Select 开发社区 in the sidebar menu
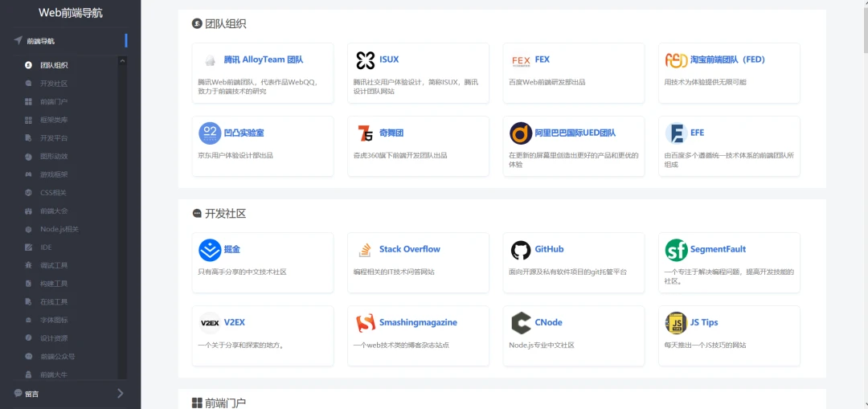The image size is (868, 409). tap(54, 84)
